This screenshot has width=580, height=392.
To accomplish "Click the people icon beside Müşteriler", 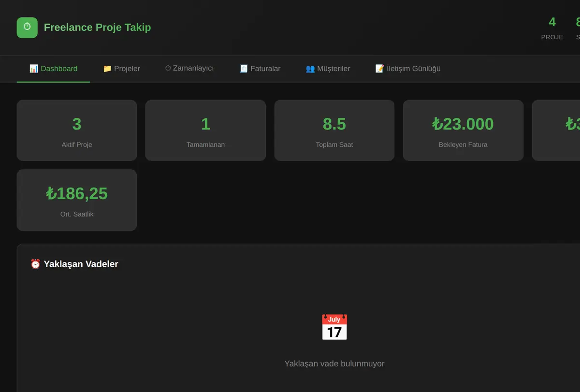I will click(x=310, y=69).
